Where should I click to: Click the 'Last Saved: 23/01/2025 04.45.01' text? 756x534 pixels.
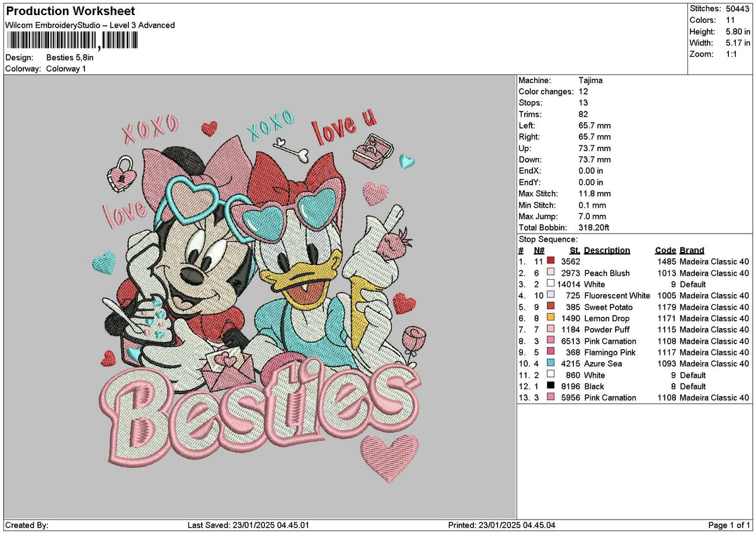pos(248,525)
